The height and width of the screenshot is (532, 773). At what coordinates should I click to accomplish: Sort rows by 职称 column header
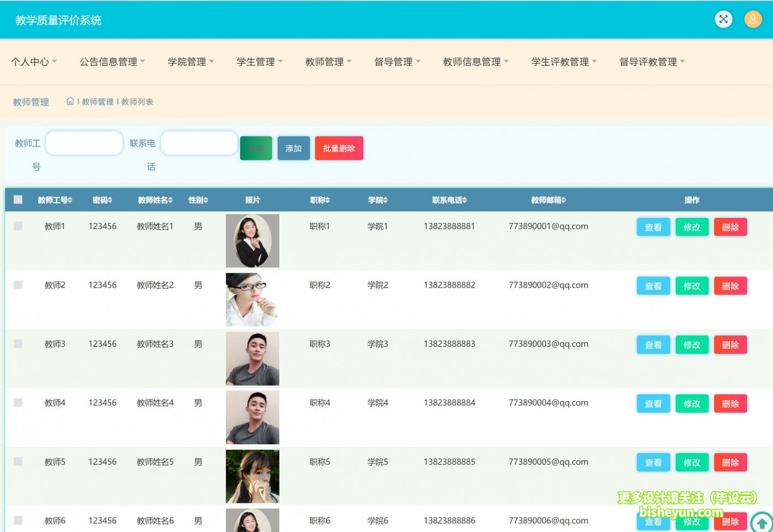(x=320, y=200)
